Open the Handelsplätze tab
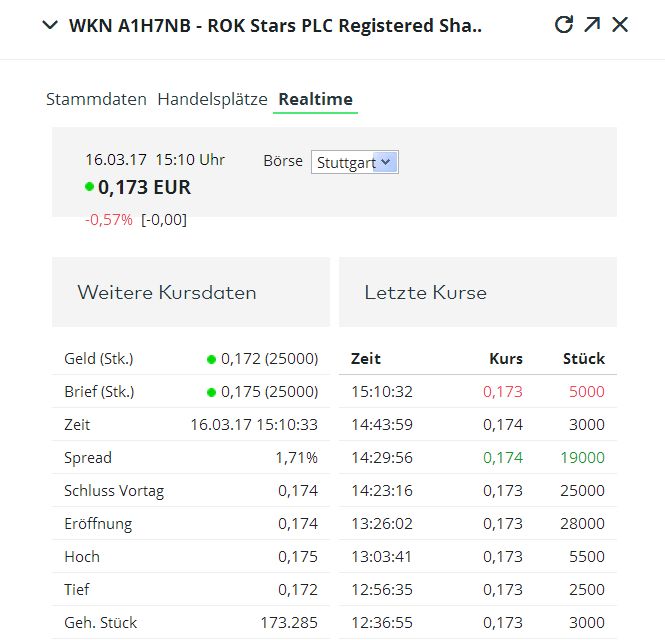 click(x=212, y=99)
